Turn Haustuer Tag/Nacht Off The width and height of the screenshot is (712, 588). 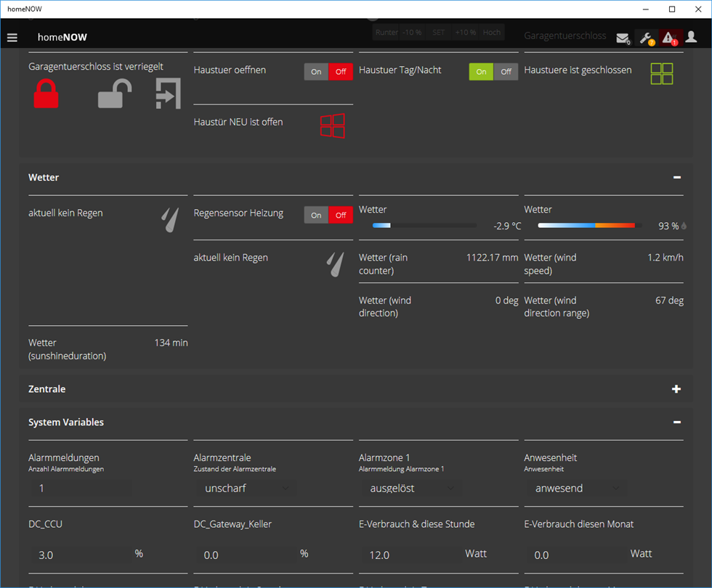tap(506, 72)
